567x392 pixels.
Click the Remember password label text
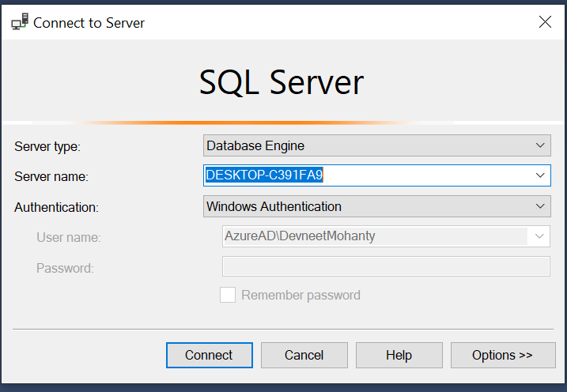(x=301, y=295)
